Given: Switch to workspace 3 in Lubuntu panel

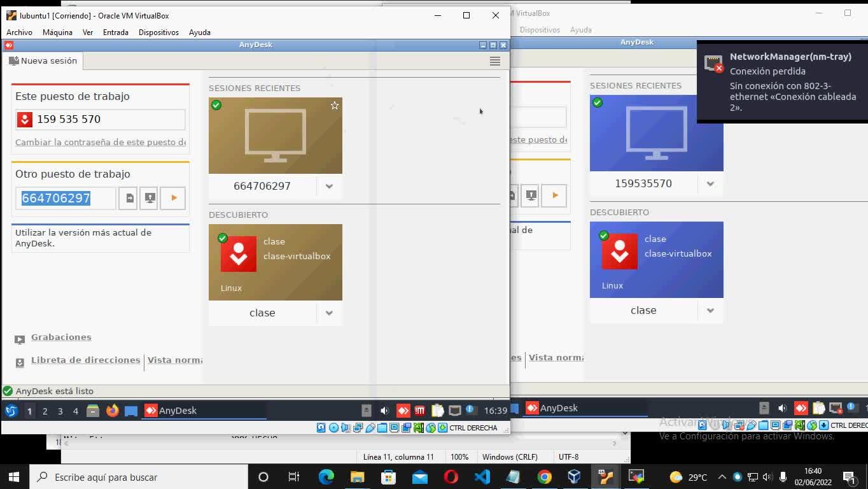Looking at the screenshot, I should (x=60, y=411).
